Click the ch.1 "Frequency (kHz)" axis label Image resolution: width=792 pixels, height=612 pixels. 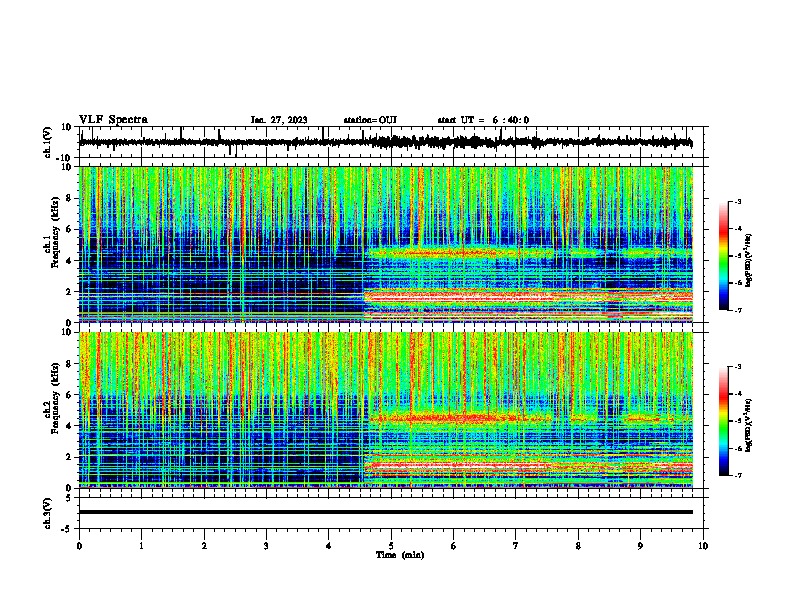(x=55, y=233)
